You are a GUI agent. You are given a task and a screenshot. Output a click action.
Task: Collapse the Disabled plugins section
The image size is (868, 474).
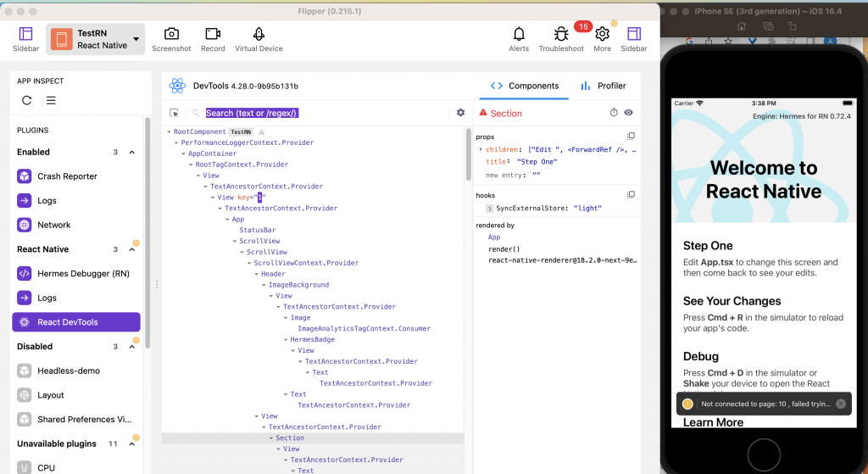pyautogui.click(x=131, y=347)
